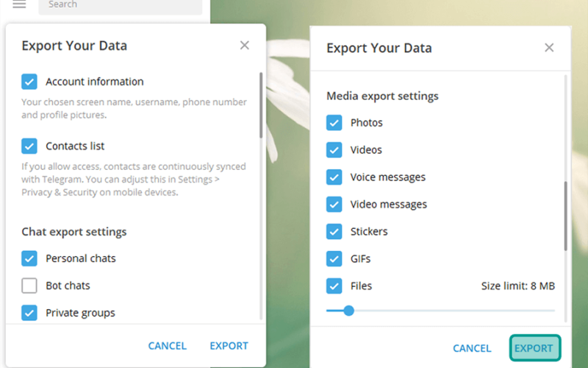Disable Voice messages export
The image size is (588, 368).
pyautogui.click(x=334, y=177)
